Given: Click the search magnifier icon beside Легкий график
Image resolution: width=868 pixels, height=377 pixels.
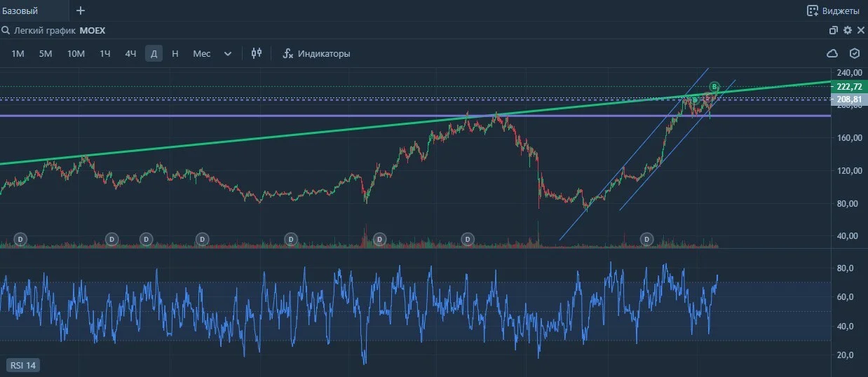Looking at the screenshot, I should point(6,31).
